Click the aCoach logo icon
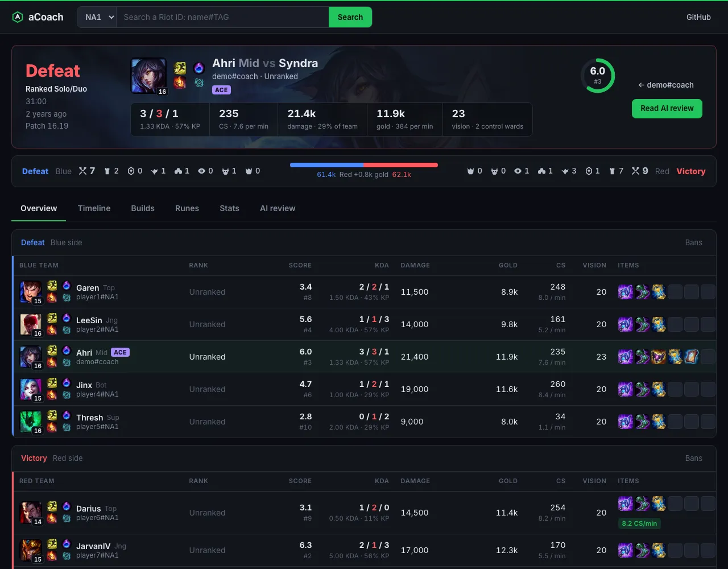Screen dimensions: 728x569 17,17
